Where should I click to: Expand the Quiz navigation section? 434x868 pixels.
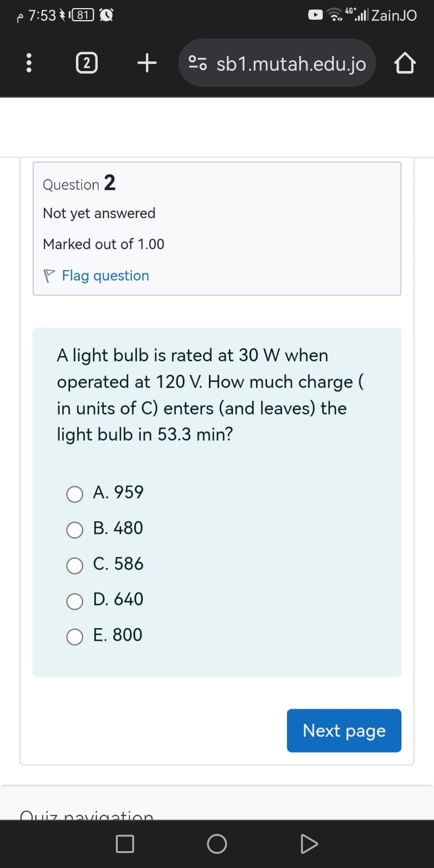[87, 816]
